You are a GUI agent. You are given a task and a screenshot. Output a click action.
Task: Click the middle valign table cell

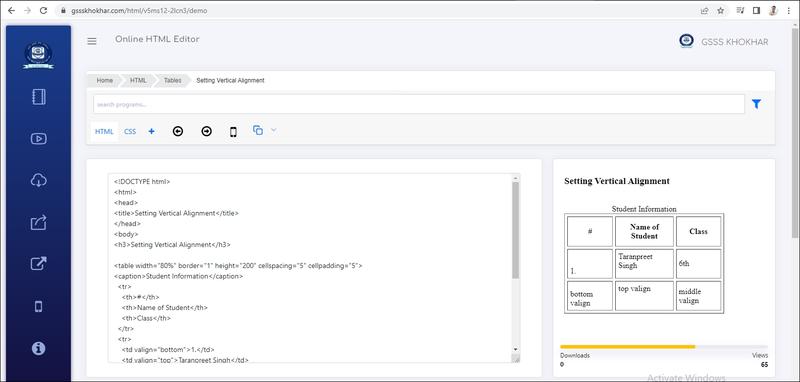[x=698, y=296]
